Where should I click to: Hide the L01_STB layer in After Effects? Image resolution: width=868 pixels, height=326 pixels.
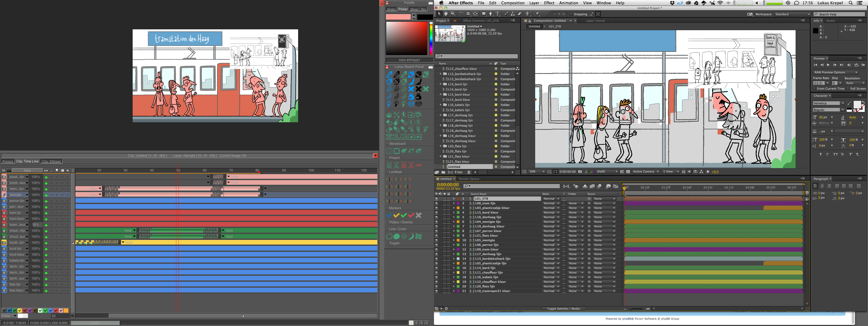point(436,199)
